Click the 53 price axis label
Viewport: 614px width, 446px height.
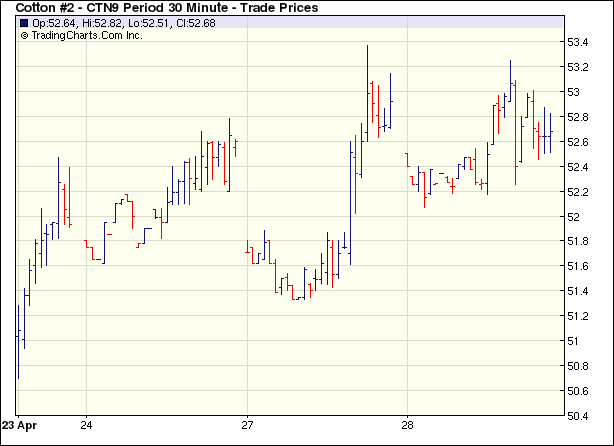tap(571, 92)
